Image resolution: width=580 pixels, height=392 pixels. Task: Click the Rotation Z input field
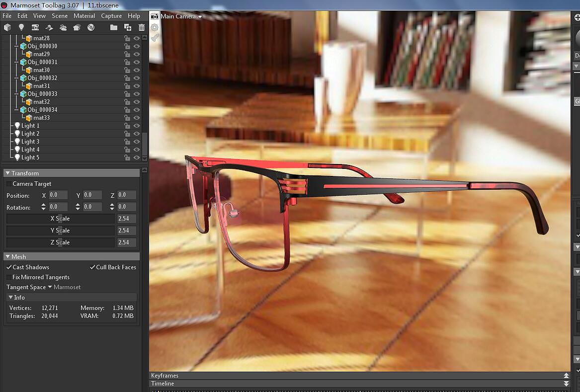pyautogui.click(x=127, y=207)
